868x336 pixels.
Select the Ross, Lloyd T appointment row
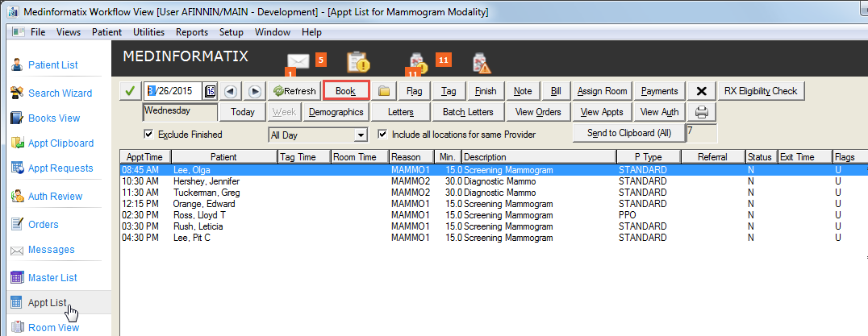pyautogui.click(x=493, y=215)
